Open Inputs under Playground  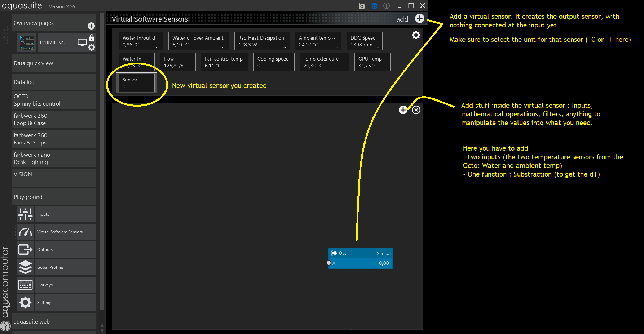66,214
